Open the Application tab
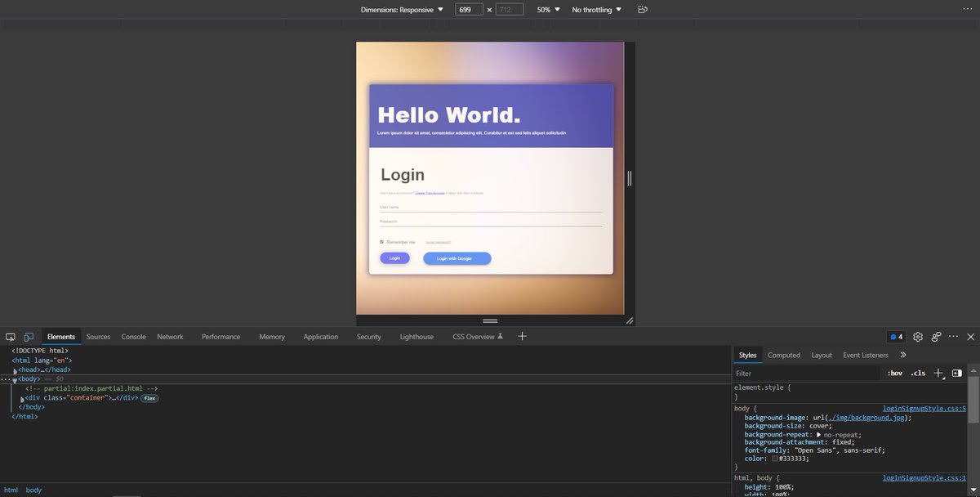The image size is (980, 497). click(x=321, y=337)
